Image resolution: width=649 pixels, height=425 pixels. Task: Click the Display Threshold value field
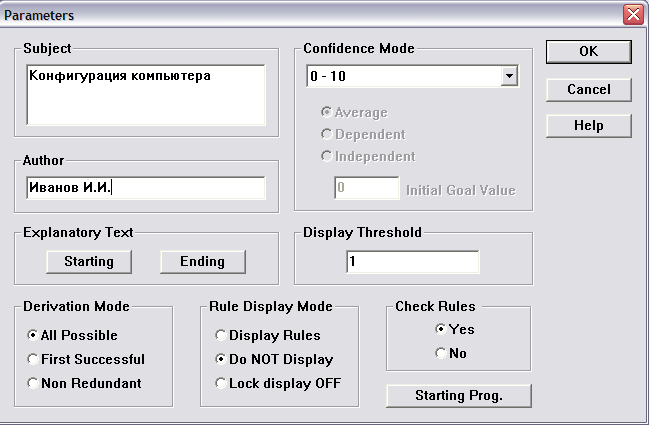point(413,262)
